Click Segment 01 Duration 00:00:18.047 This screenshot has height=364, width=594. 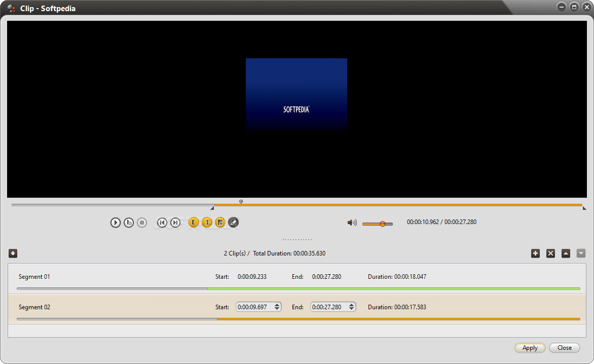(x=397, y=277)
